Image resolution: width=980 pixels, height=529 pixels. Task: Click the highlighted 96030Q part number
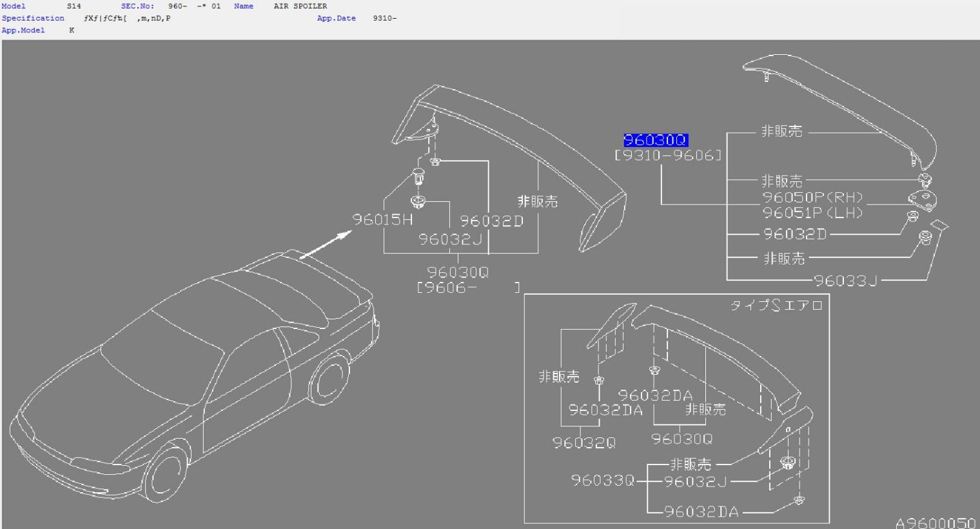(x=656, y=141)
